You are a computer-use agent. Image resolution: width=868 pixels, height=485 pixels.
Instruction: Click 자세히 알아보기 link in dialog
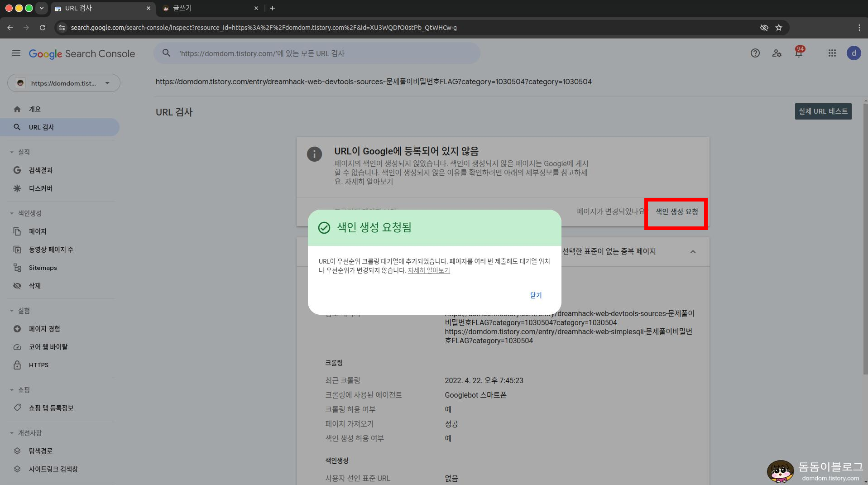[x=429, y=270]
